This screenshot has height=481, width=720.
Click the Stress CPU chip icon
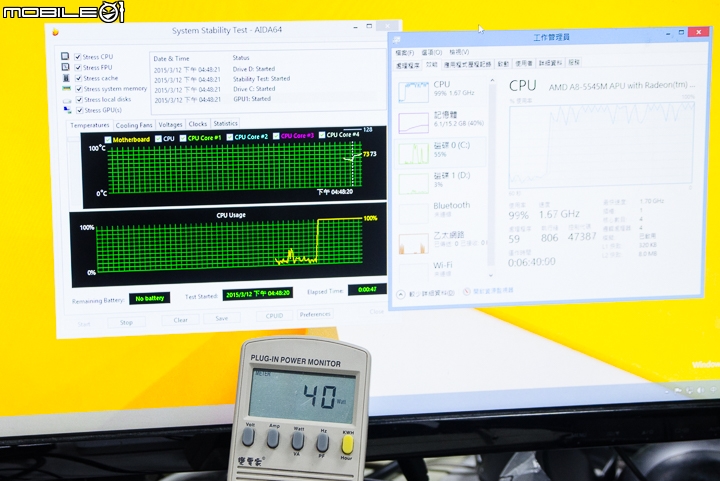tap(65, 56)
